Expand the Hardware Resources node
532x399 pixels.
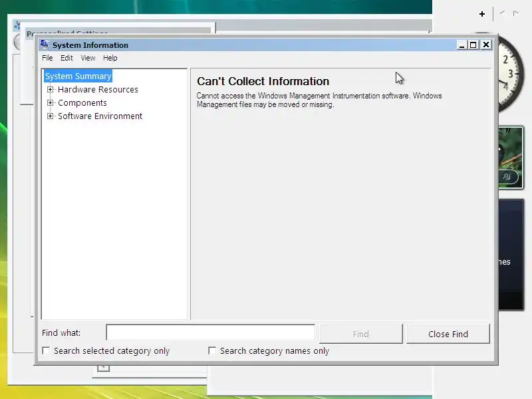click(51, 90)
